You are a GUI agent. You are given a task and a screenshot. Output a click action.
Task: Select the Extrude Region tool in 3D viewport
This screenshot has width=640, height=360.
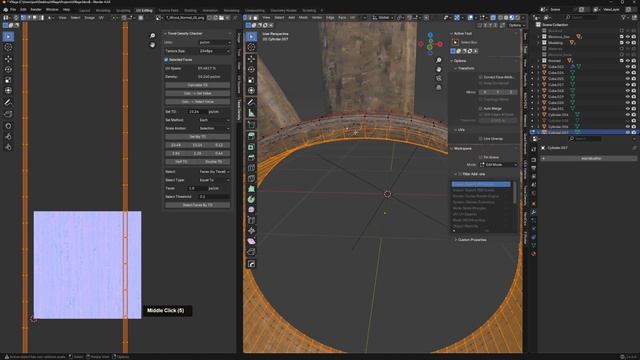251,136
